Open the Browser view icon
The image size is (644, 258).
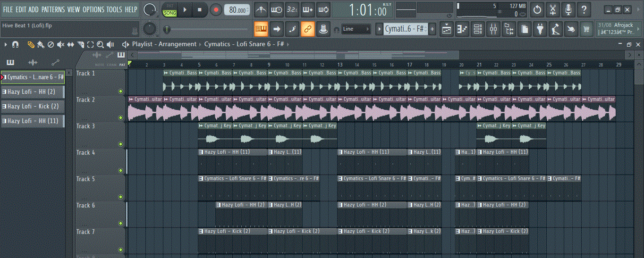point(509,29)
